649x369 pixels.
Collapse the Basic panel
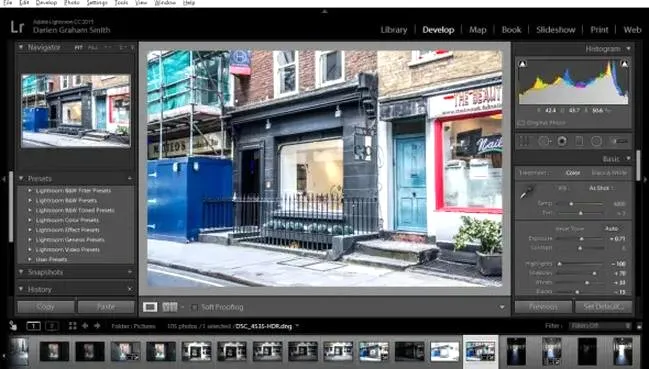(628, 159)
